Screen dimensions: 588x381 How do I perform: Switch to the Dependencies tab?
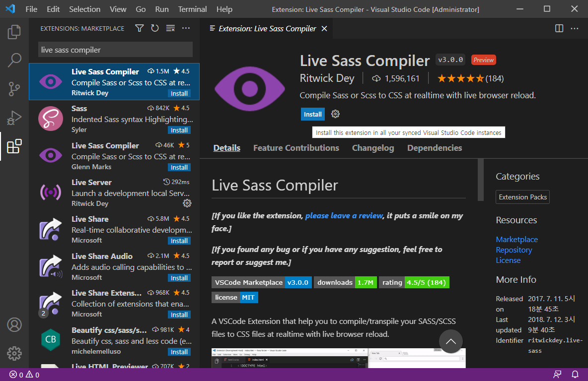pyautogui.click(x=435, y=148)
